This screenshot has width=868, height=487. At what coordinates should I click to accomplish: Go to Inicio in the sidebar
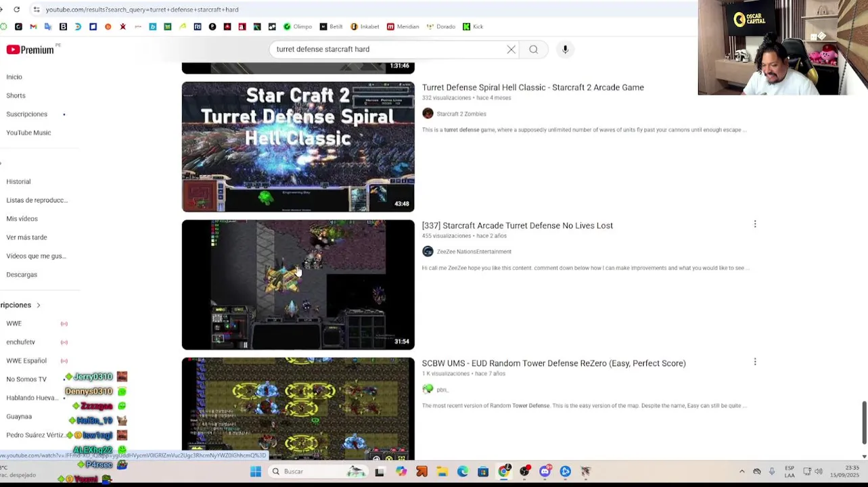[x=14, y=77]
